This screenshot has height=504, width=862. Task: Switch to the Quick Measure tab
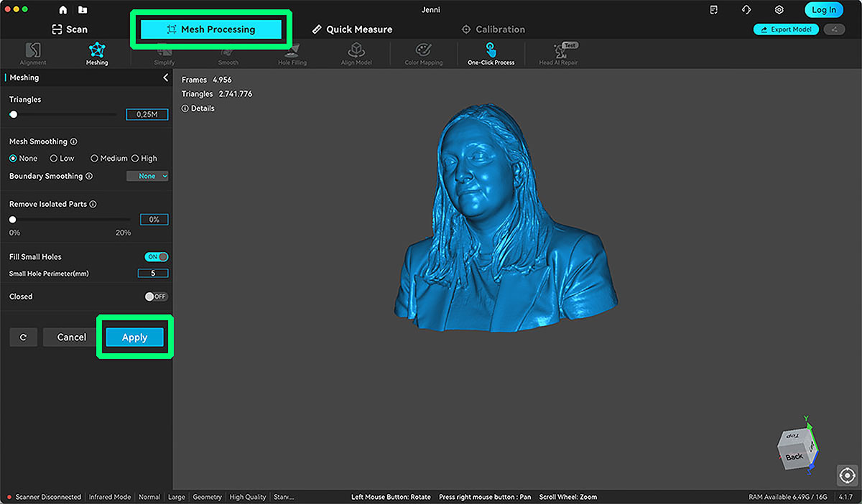point(352,29)
